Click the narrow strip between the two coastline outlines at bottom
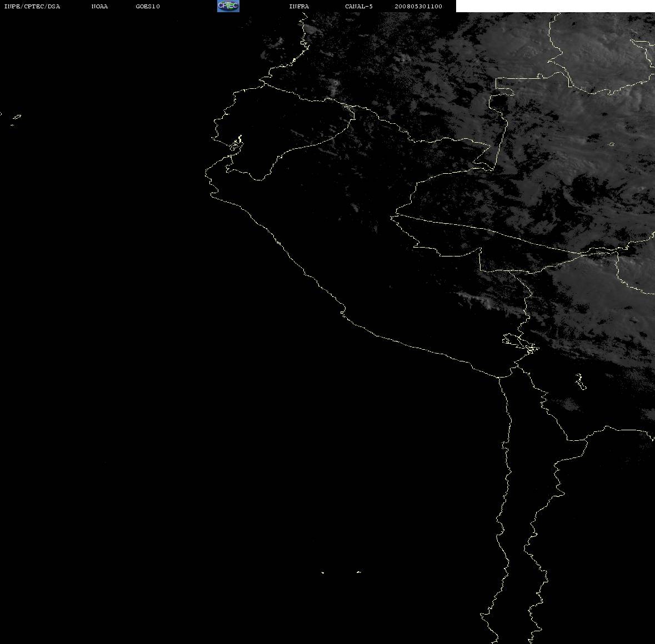 click(518, 542)
